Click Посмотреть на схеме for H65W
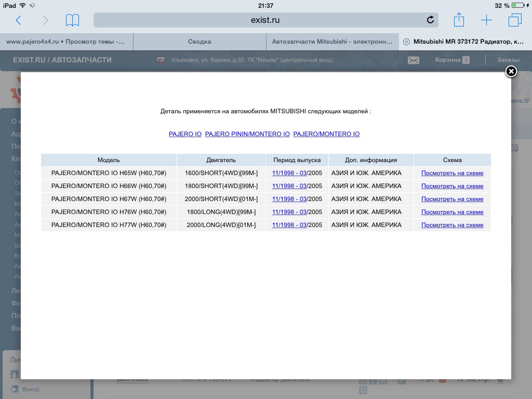The width and height of the screenshot is (532, 399). 453,173
